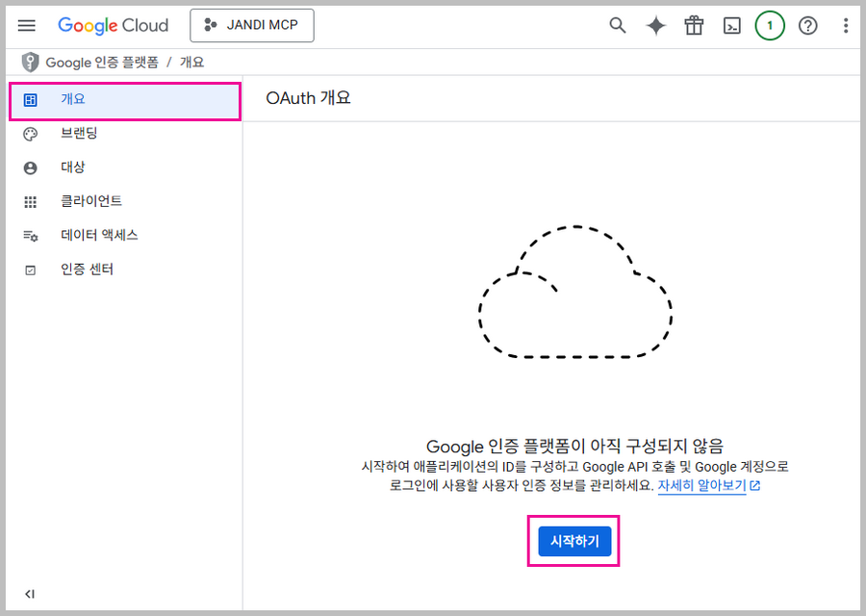Open 인증 센터 sidebar item

(x=87, y=269)
